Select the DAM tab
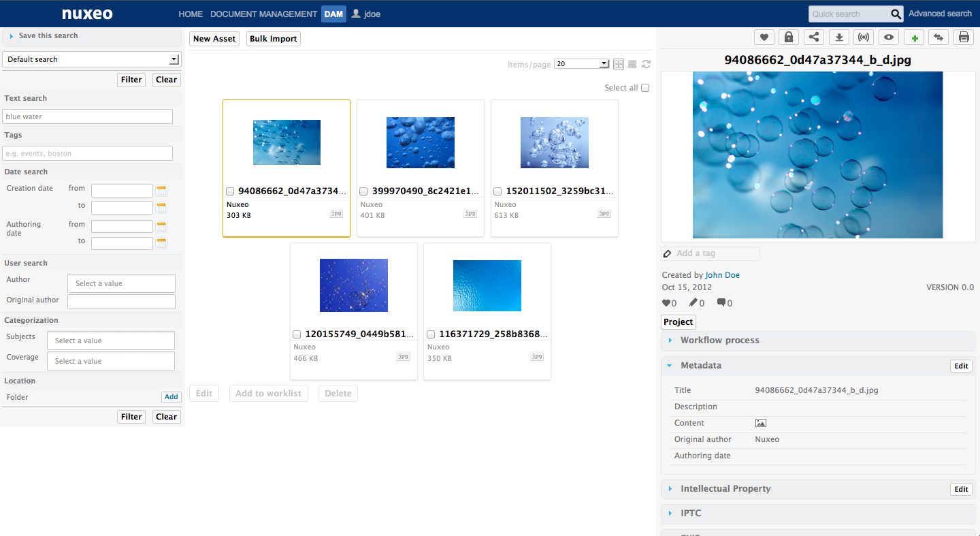Viewport: 980px width, 536px height. click(x=333, y=14)
